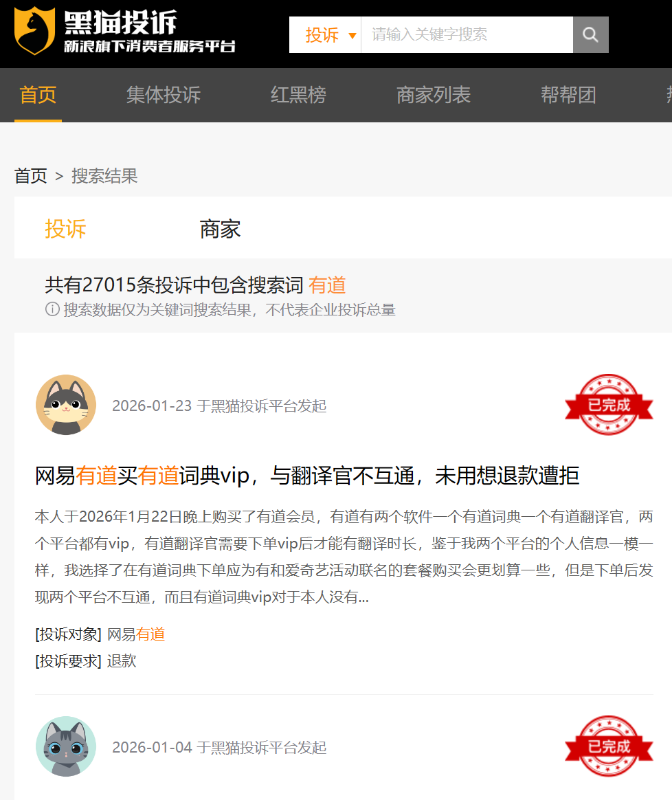Open the 商家列表 nav tab
Image resolution: width=672 pixels, height=800 pixels.
433,95
